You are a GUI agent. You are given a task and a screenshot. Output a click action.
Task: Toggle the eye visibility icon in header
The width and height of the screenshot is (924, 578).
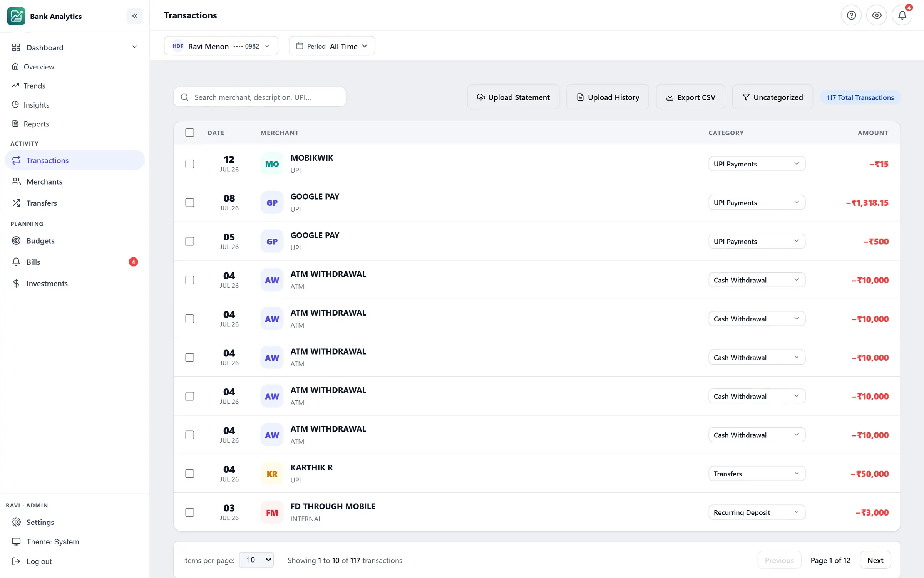877,15
